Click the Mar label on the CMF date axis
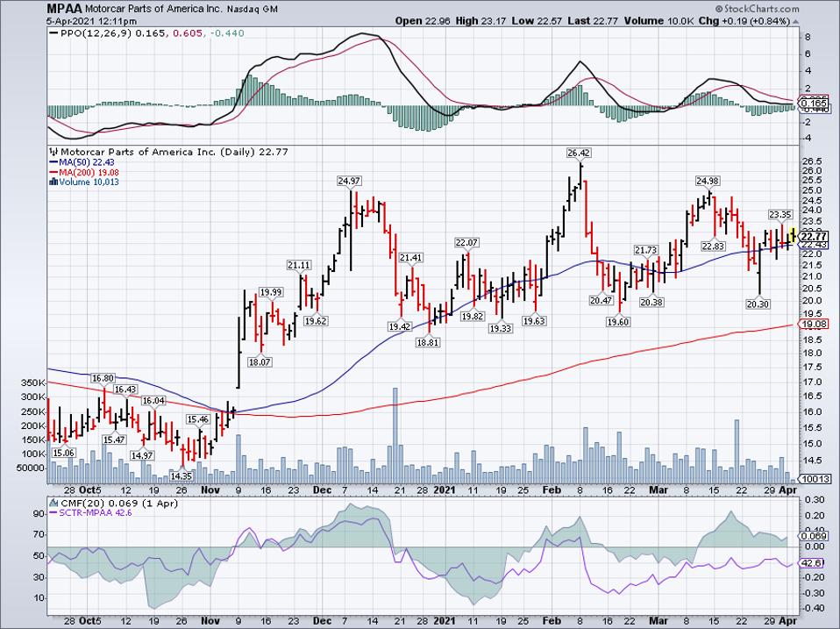 (x=658, y=621)
